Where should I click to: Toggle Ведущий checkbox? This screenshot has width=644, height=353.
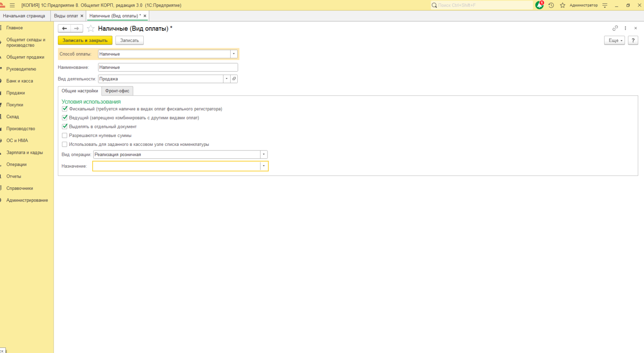65,117
